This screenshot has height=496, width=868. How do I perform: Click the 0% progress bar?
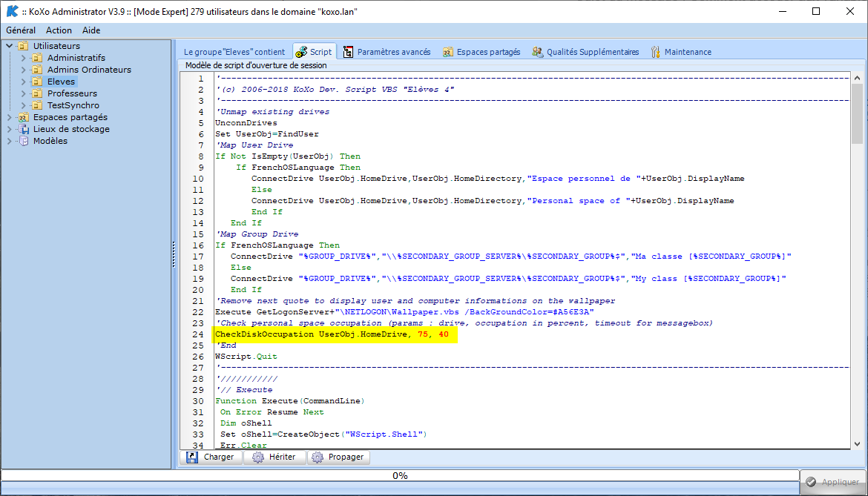400,475
